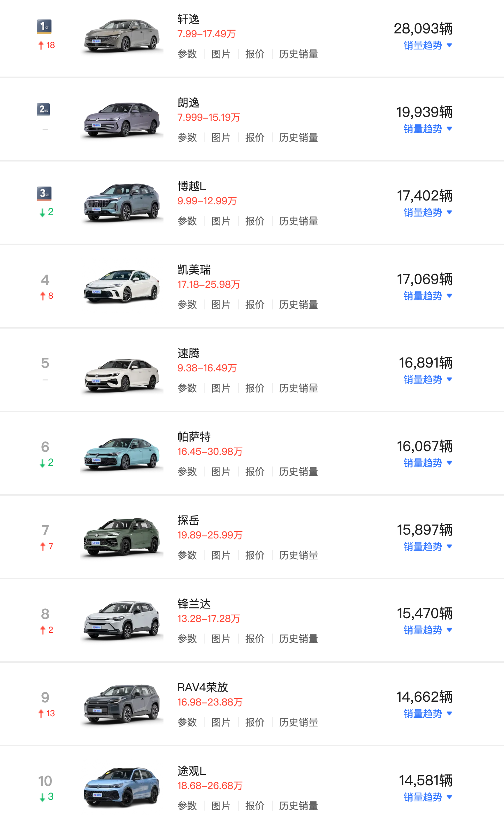
Task: Click the red up arrow beside 凯美瑞
Action: pos(42,296)
